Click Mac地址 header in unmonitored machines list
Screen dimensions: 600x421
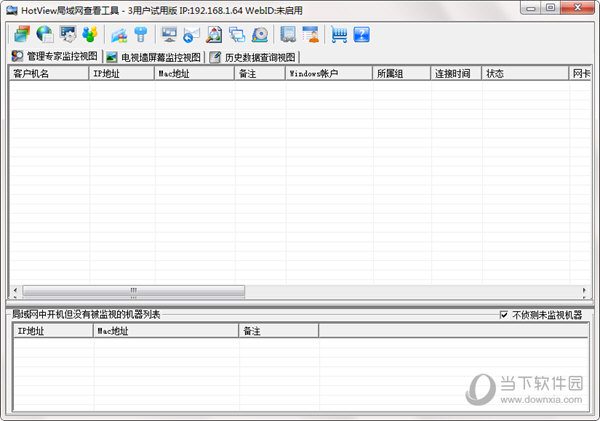[166, 331]
